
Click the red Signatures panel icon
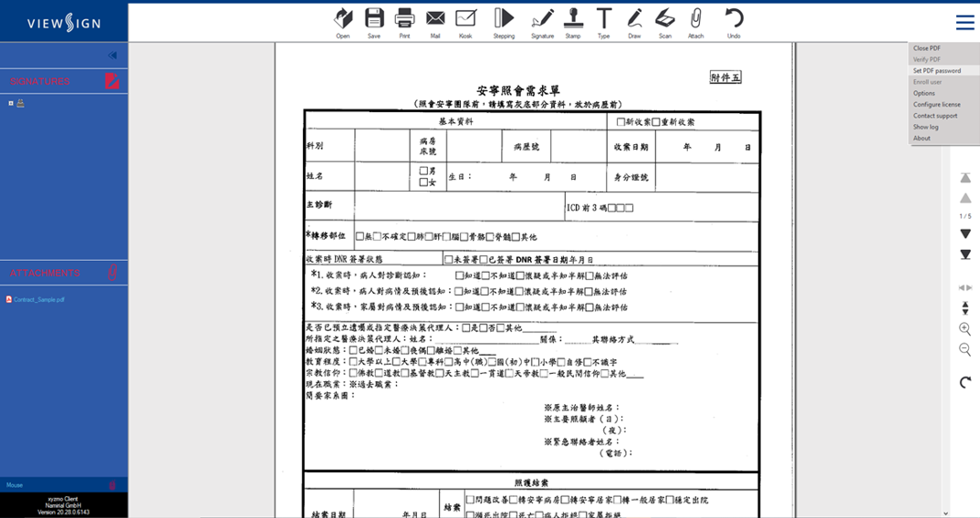click(x=112, y=80)
